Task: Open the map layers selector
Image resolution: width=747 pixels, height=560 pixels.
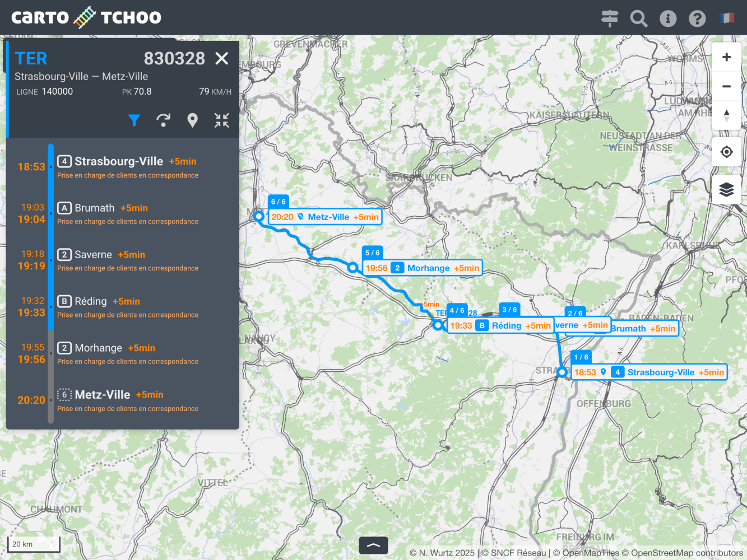Action: click(726, 190)
